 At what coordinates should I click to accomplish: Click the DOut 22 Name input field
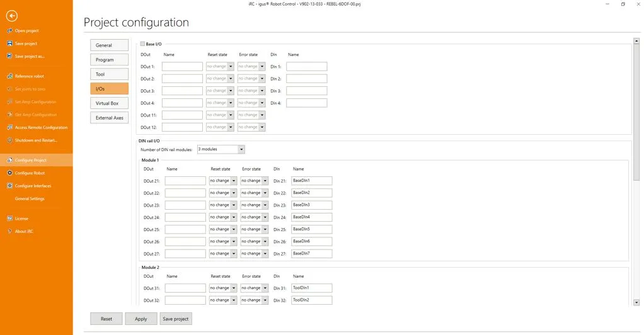coord(185,193)
